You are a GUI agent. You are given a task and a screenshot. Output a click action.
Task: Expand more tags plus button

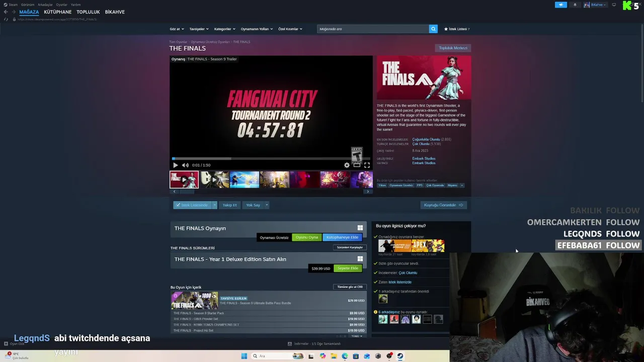(462, 186)
